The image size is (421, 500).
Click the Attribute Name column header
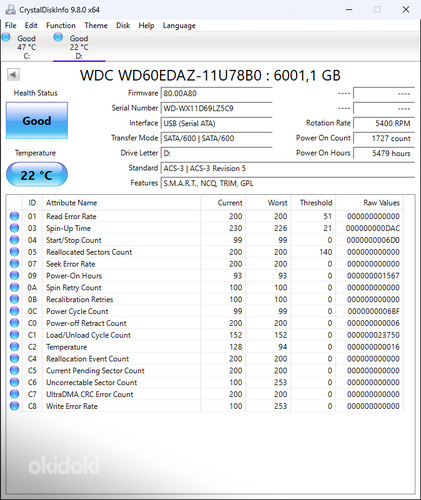pos(122,203)
